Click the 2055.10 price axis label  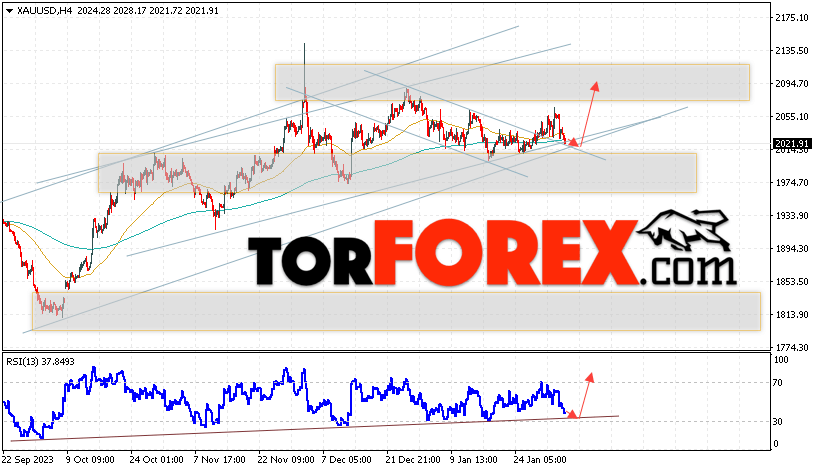[x=792, y=117]
